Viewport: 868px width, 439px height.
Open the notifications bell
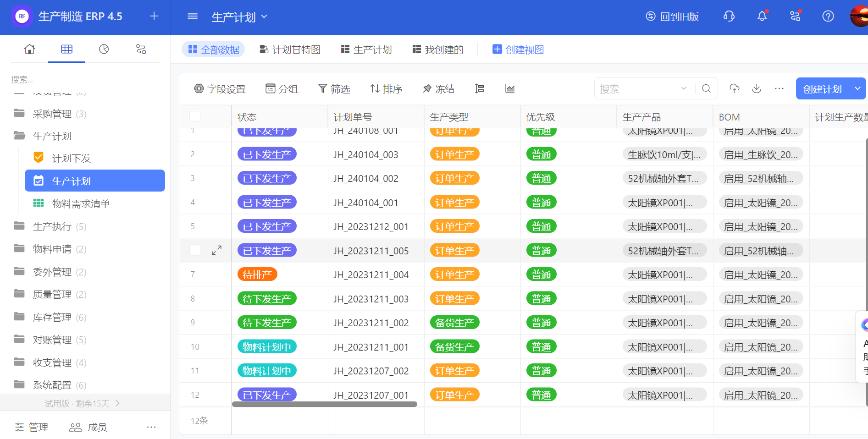point(762,16)
